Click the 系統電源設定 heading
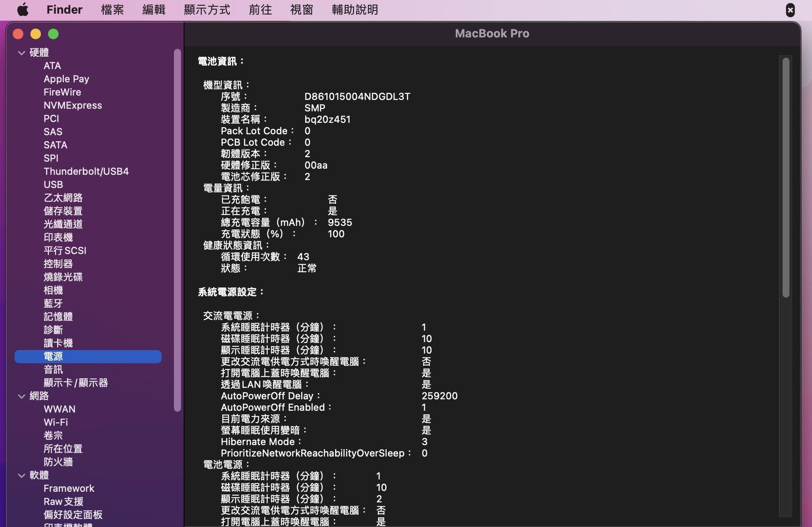The image size is (812, 527). coord(231,292)
